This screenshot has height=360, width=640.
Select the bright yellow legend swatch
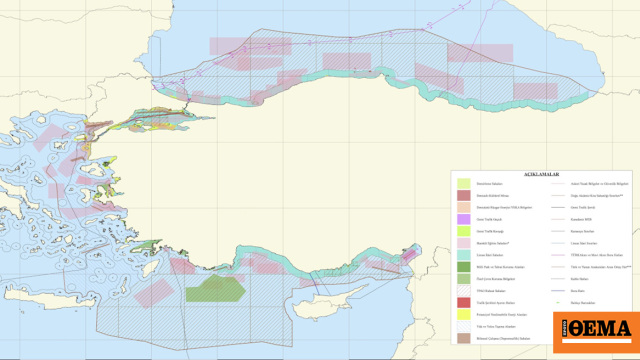pos(464,315)
